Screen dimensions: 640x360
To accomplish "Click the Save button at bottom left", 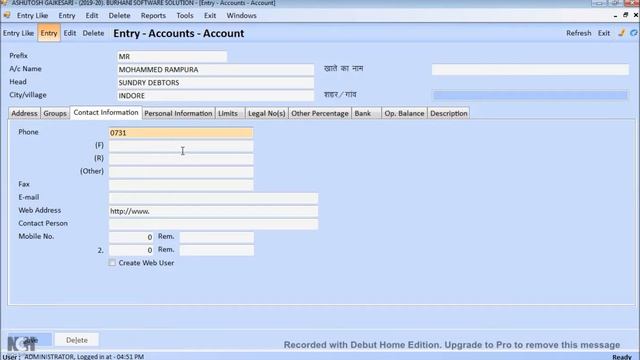I will point(30,340).
